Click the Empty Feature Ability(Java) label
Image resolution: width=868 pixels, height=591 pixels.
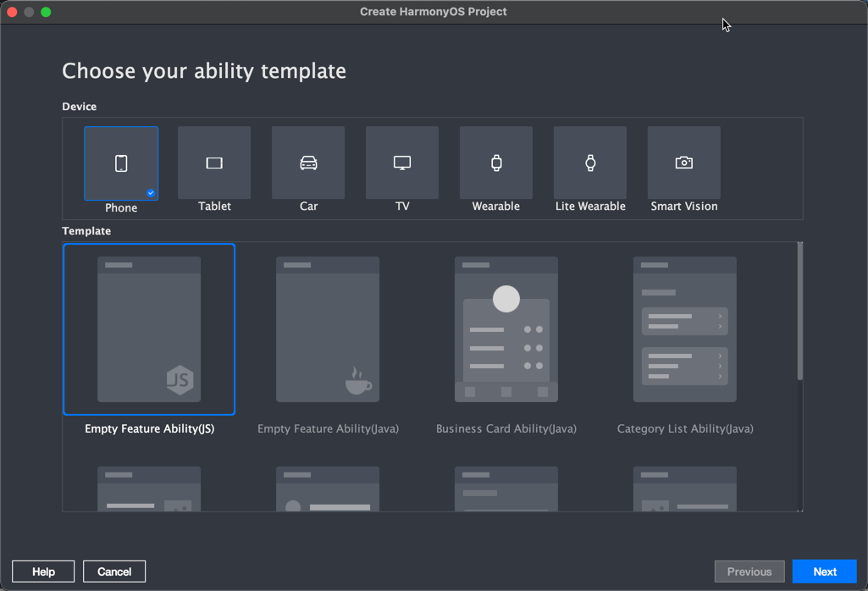pos(329,429)
